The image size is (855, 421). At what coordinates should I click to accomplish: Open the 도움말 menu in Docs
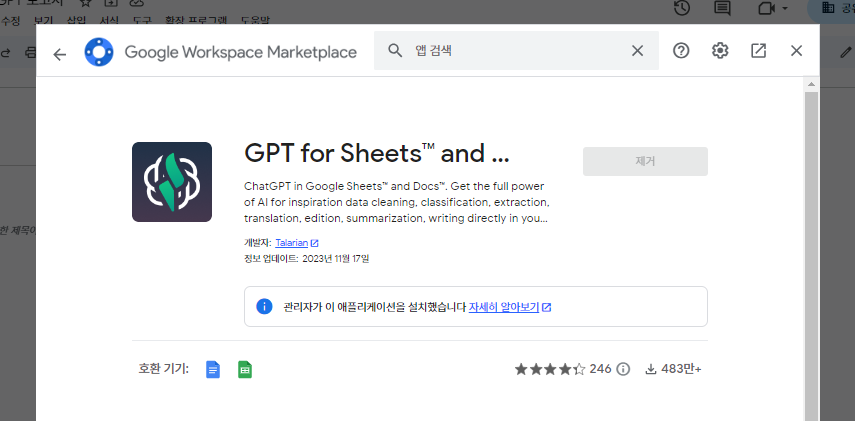[255, 21]
